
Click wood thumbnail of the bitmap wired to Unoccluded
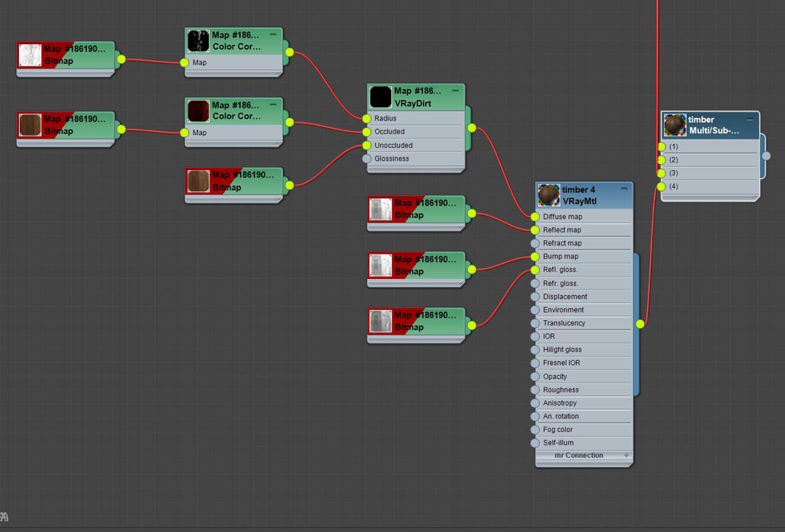pyautogui.click(x=197, y=181)
